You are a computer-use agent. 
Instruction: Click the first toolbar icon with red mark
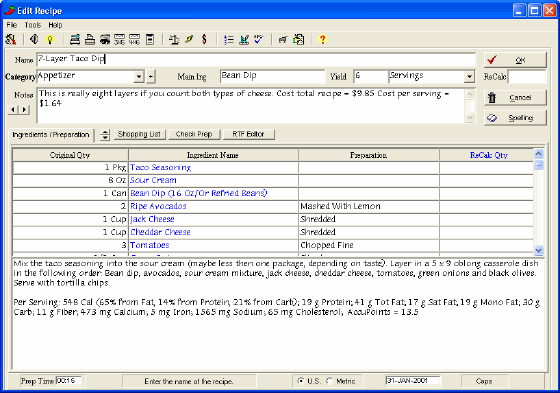11,39
